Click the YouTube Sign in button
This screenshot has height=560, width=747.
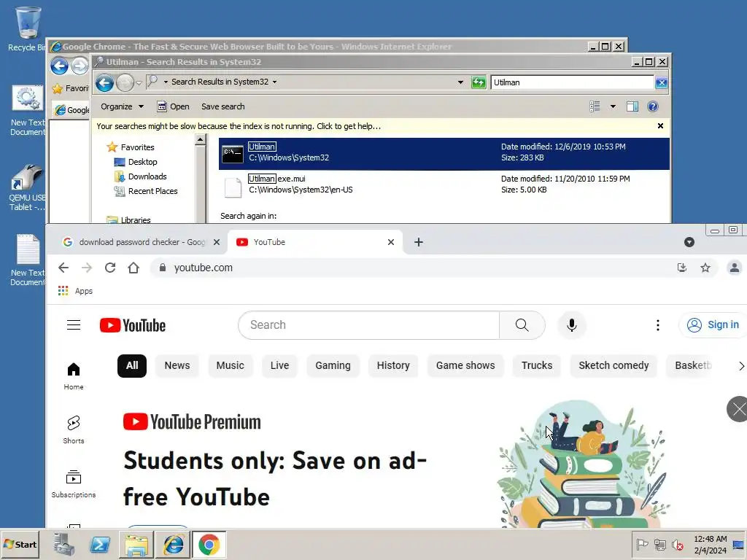(713, 324)
